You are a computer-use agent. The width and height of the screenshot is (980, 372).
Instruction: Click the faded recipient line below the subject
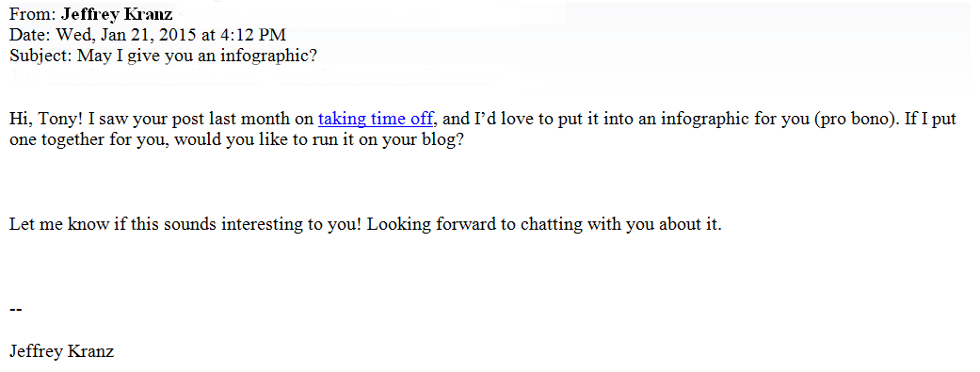pyautogui.click(x=250, y=78)
